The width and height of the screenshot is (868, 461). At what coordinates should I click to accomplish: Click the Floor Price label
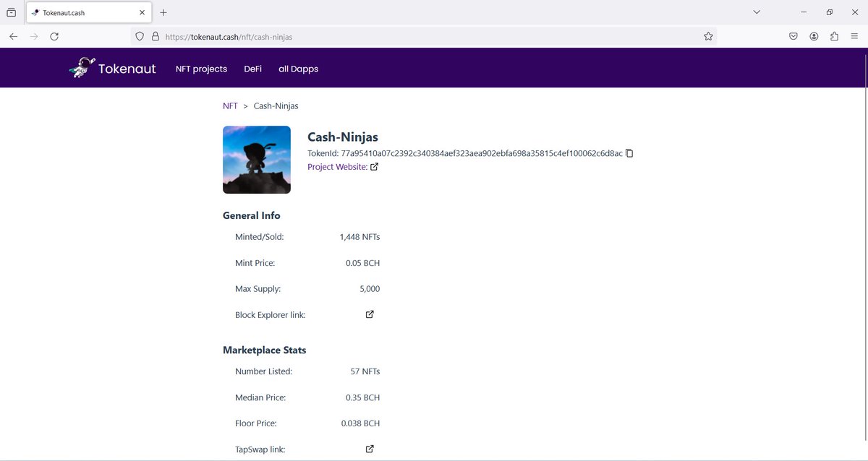[x=256, y=423]
